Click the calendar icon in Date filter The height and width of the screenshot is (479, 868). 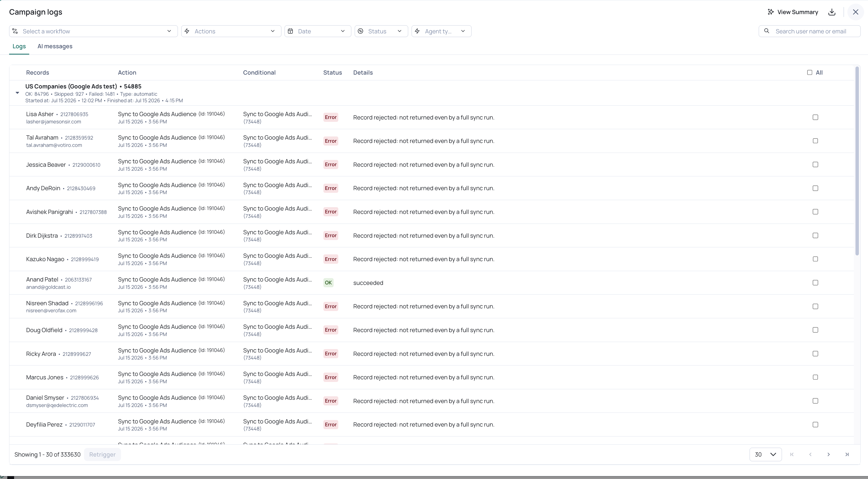(291, 31)
